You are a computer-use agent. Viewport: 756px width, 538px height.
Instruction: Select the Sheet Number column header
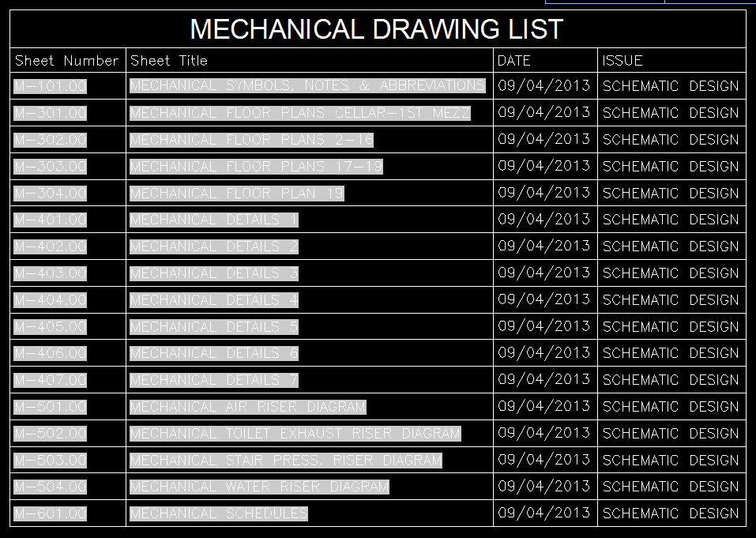(66, 60)
